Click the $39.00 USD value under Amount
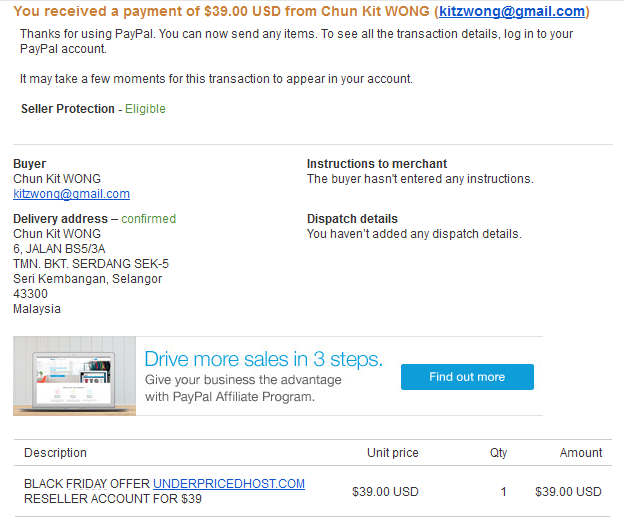 [x=568, y=492]
